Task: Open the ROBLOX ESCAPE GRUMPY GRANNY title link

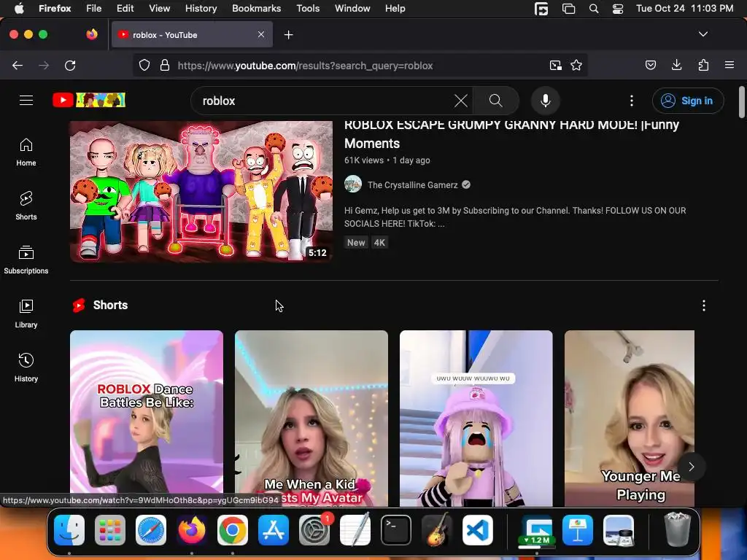Action: [511, 134]
